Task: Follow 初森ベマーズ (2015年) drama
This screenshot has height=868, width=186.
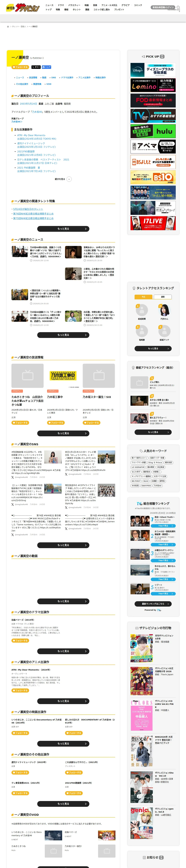Action: click(20, 641)
